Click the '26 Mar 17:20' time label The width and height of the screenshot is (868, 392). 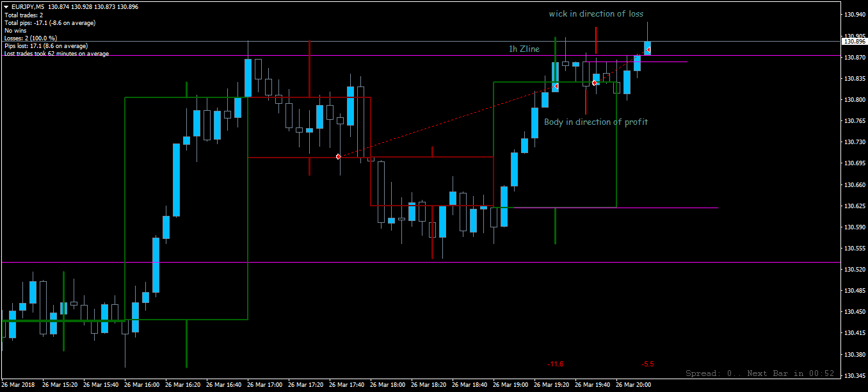[305, 386]
